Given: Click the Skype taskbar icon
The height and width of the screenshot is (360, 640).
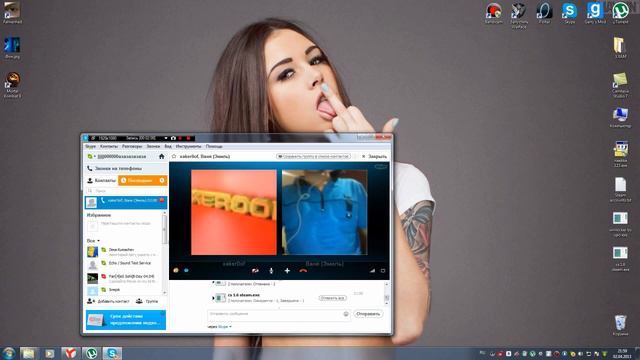Looking at the screenshot, I should pyautogui.click(x=112, y=353).
